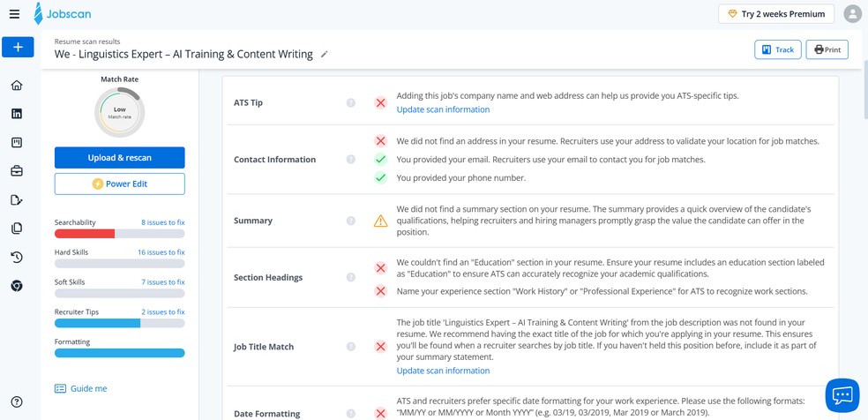Click the Searchability progress bar

120,234
